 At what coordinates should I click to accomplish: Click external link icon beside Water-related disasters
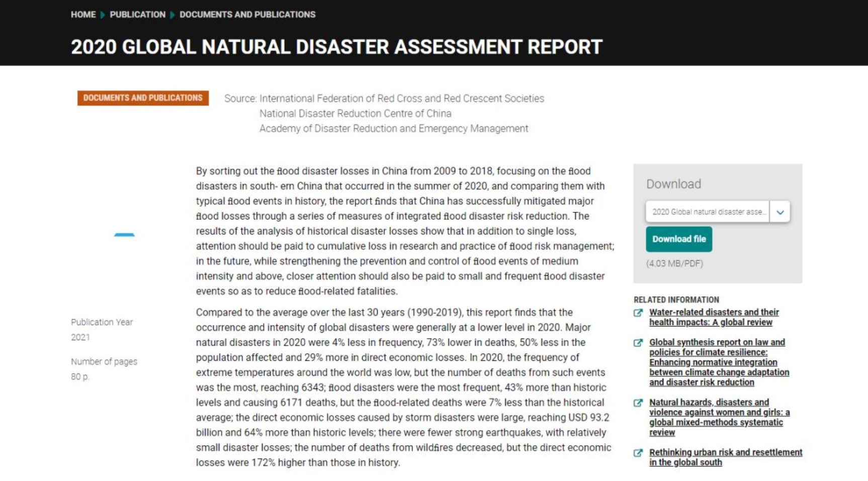(x=638, y=313)
